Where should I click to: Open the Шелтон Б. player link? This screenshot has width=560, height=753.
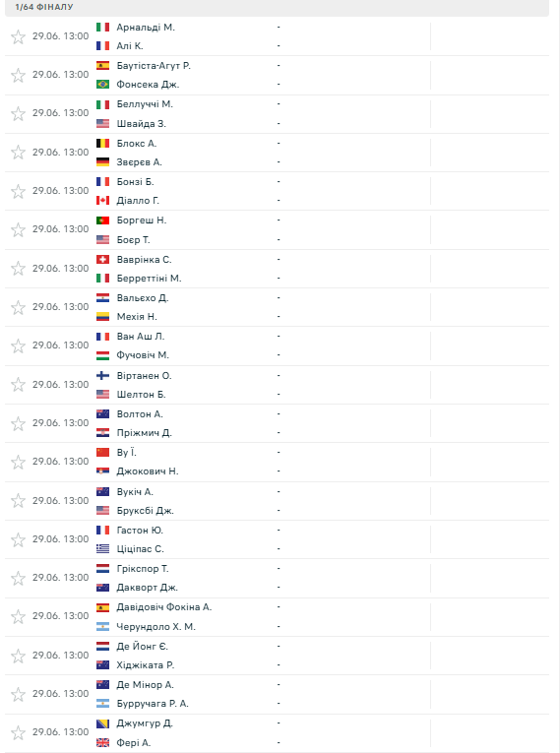coord(141,395)
